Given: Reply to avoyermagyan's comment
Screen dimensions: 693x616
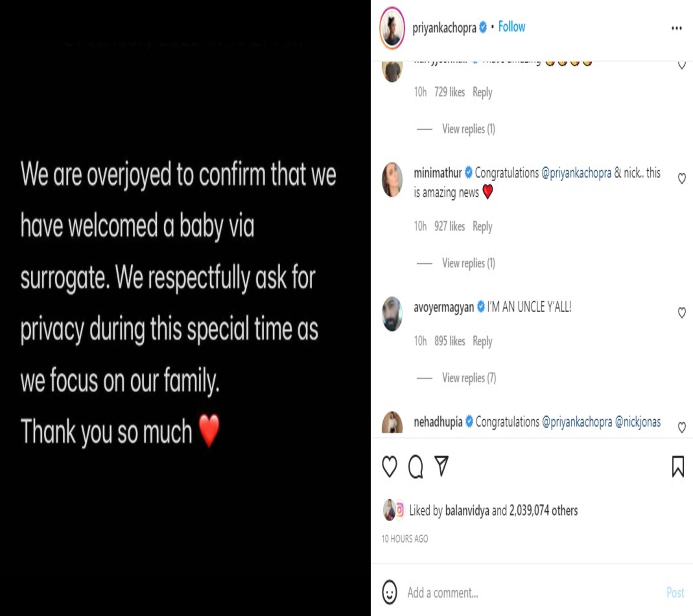Looking at the screenshot, I should (x=482, y=341).
